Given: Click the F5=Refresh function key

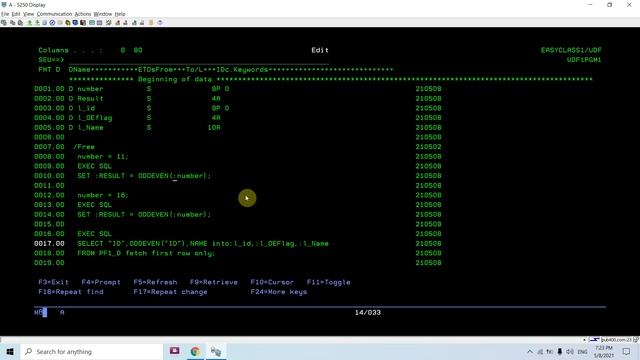Looking at the screenshot, I should coord(155,282).
